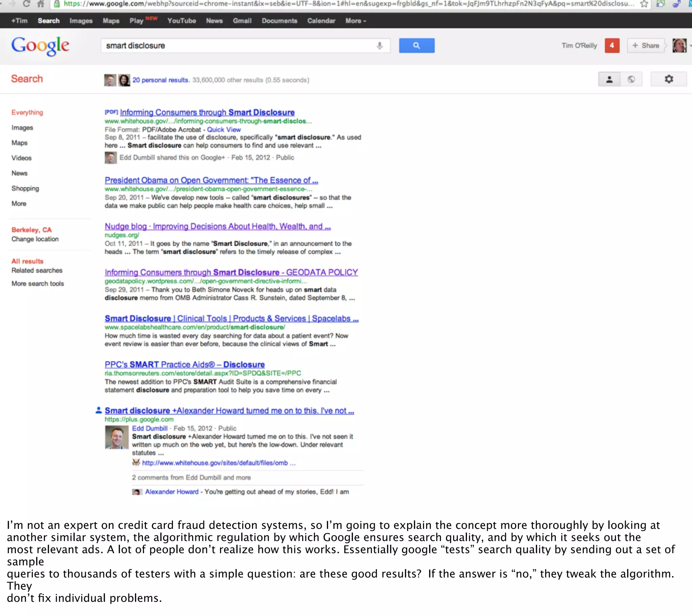This screenshot has height=616, width=692.
Task: Open whitehouse.gov/sites/default/files/omb link
Action: (x=219, y=463)
